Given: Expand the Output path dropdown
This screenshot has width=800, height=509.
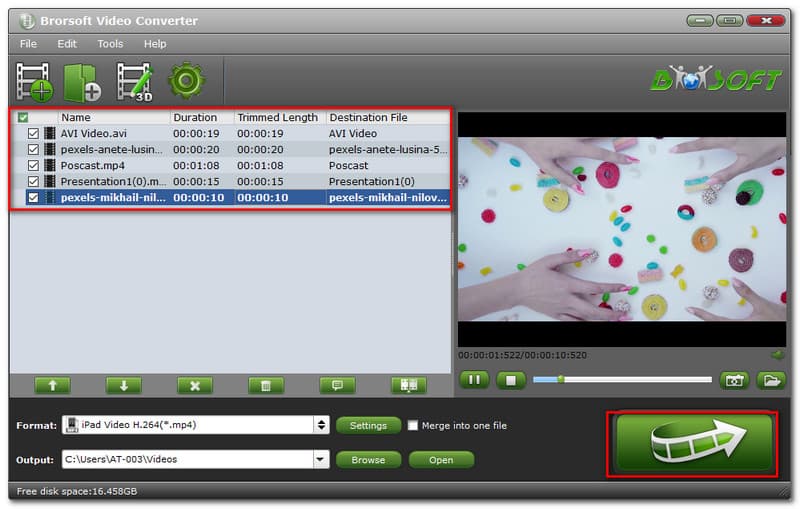Looking at the screenshot, I should pyautogui.click(x=321, y=460).
